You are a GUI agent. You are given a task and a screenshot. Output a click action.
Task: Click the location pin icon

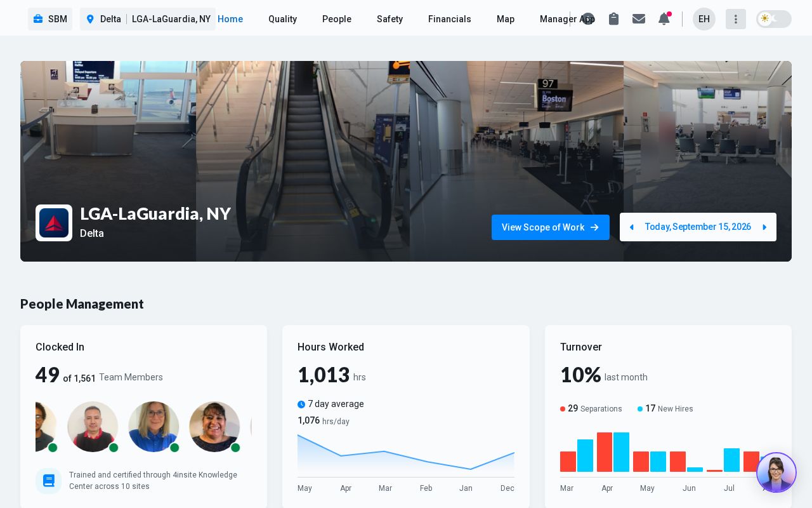pyautogui.click(x=90, y=19)
